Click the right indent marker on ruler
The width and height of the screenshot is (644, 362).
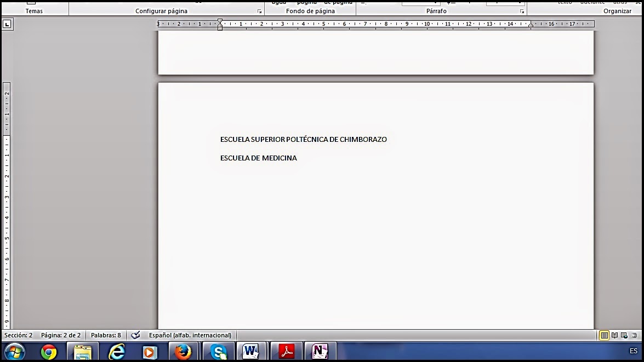[531, 25]
